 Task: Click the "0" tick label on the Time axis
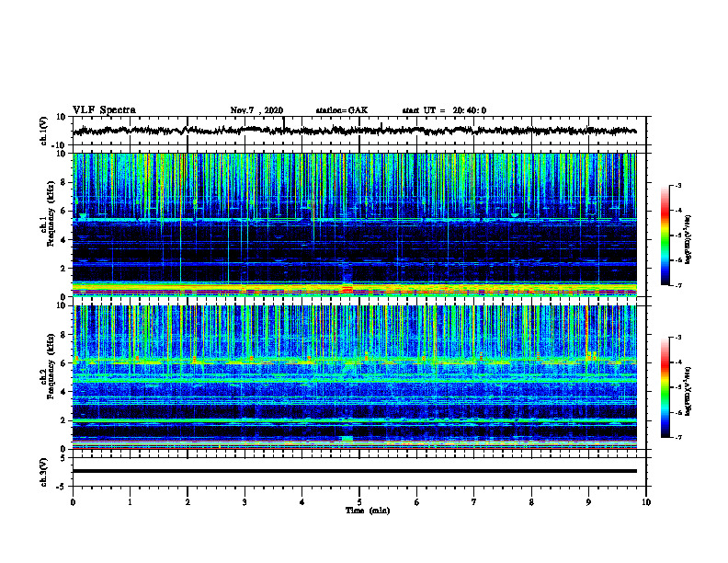pos(73,502)
